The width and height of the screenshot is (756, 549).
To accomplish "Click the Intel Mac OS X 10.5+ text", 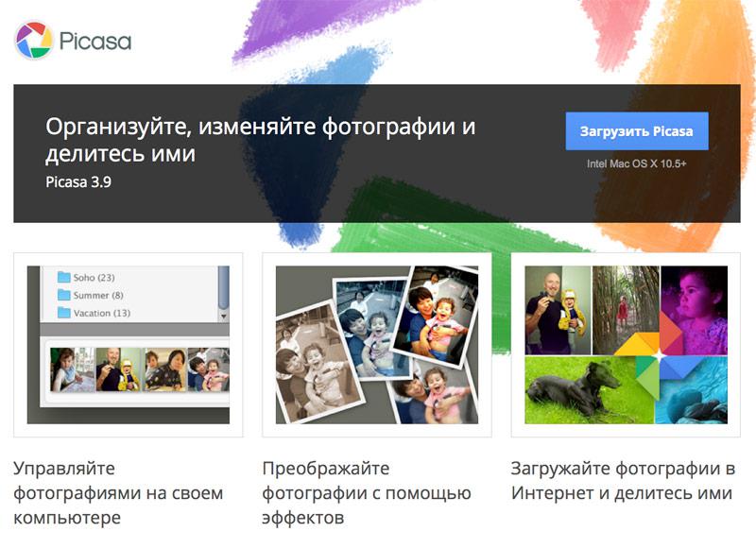I will 636,163.
